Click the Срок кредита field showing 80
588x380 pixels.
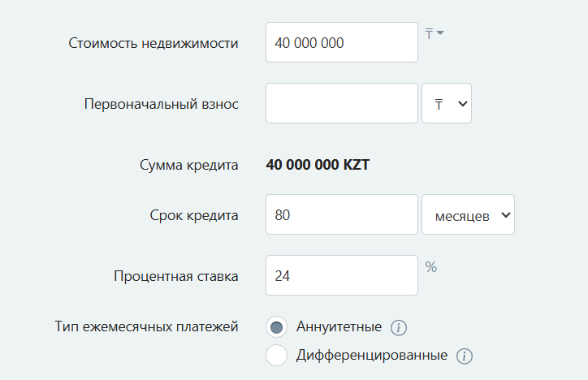click(341, 215)
